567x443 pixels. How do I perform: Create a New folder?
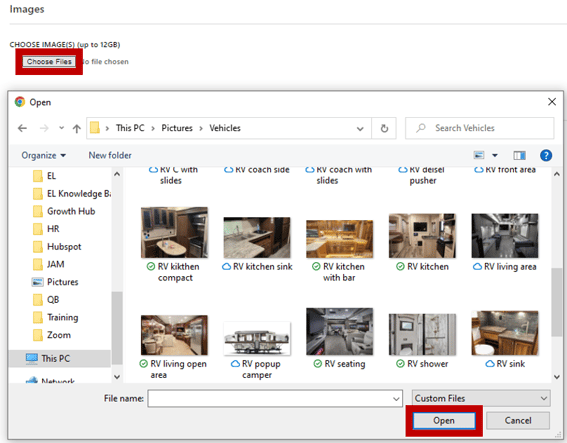pos(110,156)
